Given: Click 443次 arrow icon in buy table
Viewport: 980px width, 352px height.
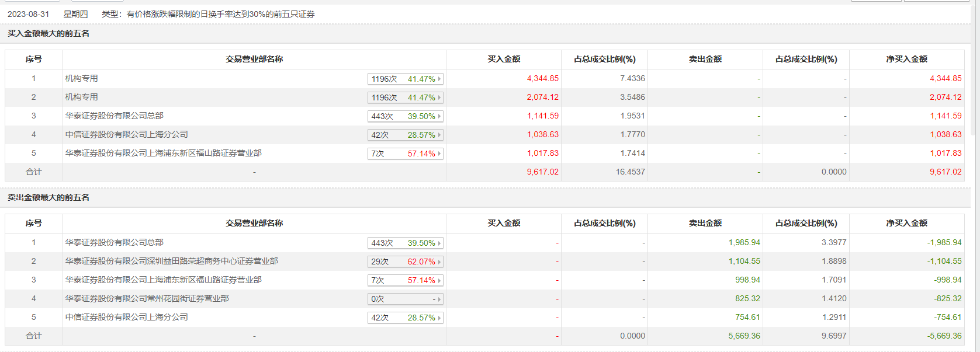Looking at the screenshot, I should [439, 116].
